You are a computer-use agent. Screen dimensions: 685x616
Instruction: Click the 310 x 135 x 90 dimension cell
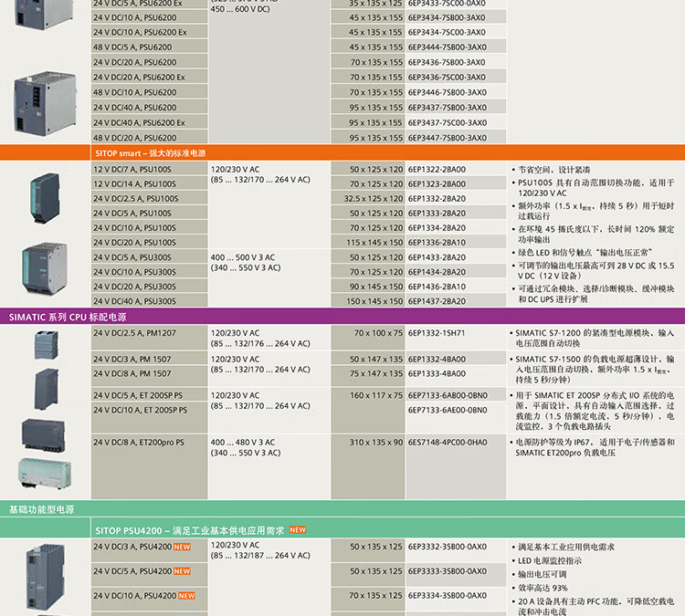(375, 443)
